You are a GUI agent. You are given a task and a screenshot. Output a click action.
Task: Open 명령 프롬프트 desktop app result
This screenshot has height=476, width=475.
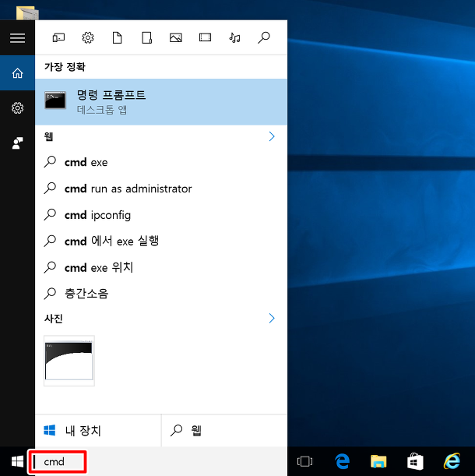161,102
